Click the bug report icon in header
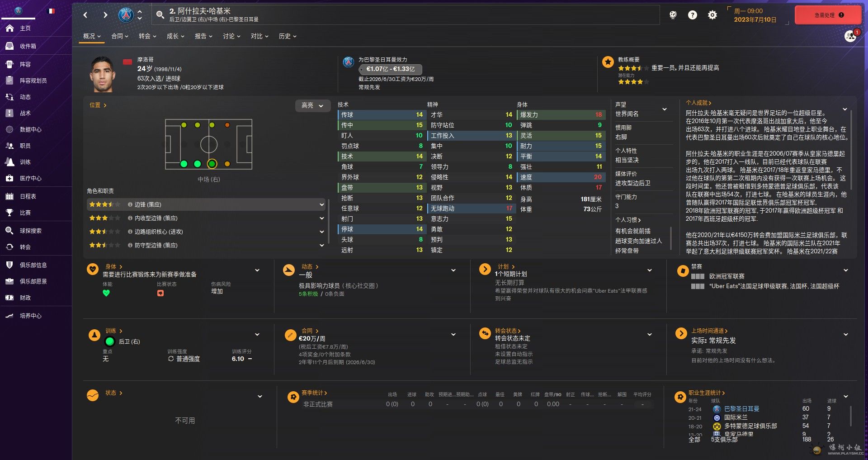This screenshot has height=460, width=868. coord(673,15)
